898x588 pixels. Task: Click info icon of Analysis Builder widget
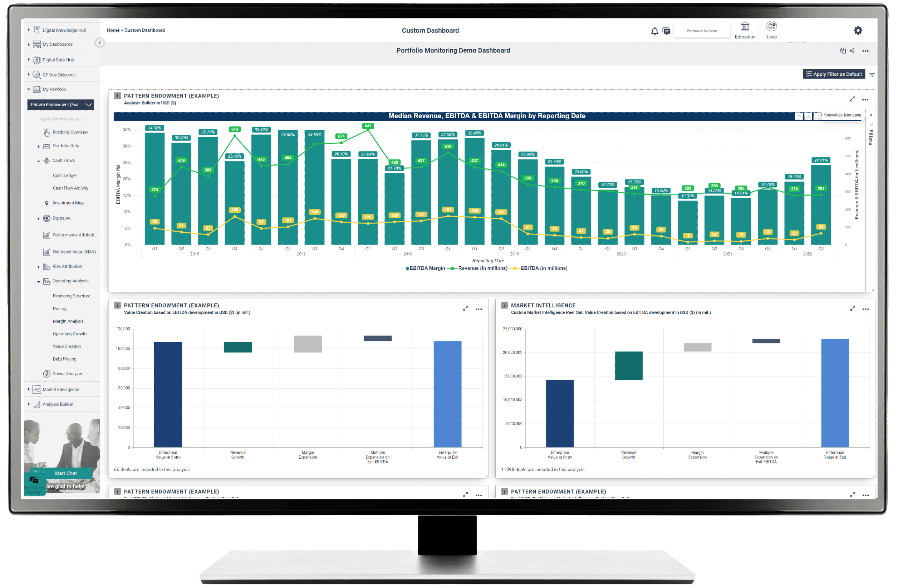coord(117,96)
